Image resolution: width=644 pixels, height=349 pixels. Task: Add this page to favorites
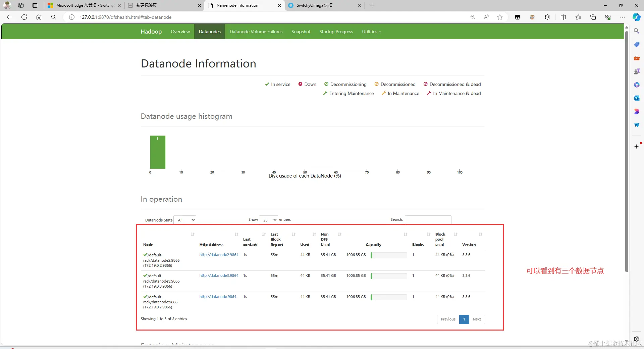click(500, 17)
